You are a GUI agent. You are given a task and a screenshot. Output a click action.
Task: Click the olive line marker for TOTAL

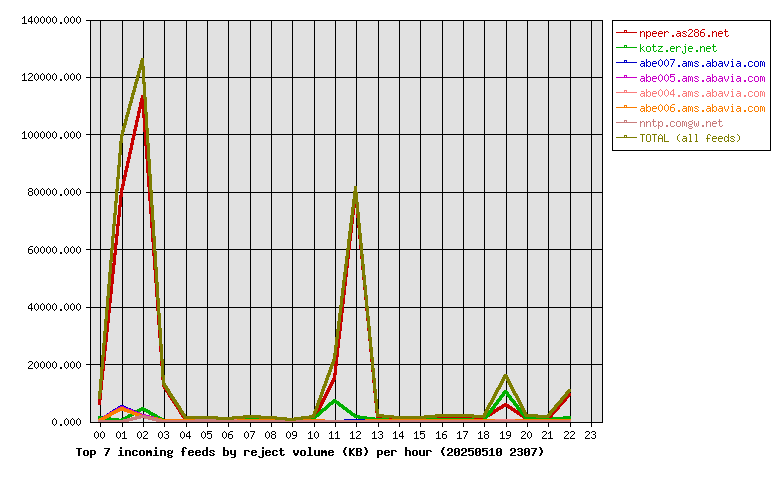pos(626,137)
